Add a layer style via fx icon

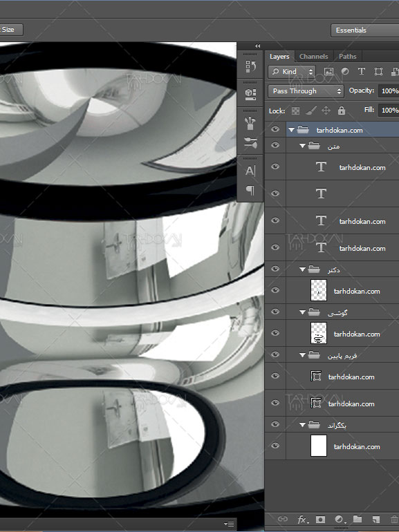click(301, 519)
